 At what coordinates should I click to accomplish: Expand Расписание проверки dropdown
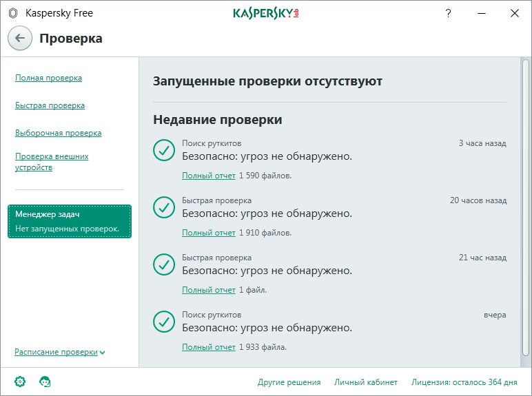(x=60, y=352)
